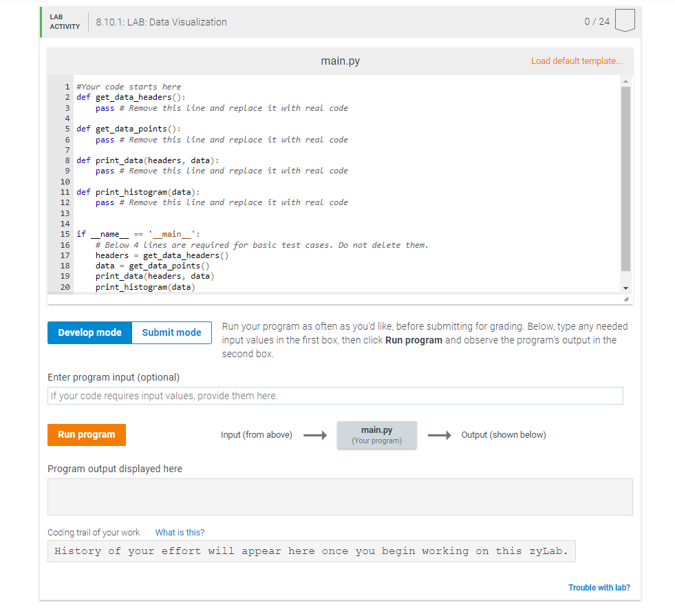Click the lab completion badge icon
This screenshot has width=675, height=616.
click(625, 21)
